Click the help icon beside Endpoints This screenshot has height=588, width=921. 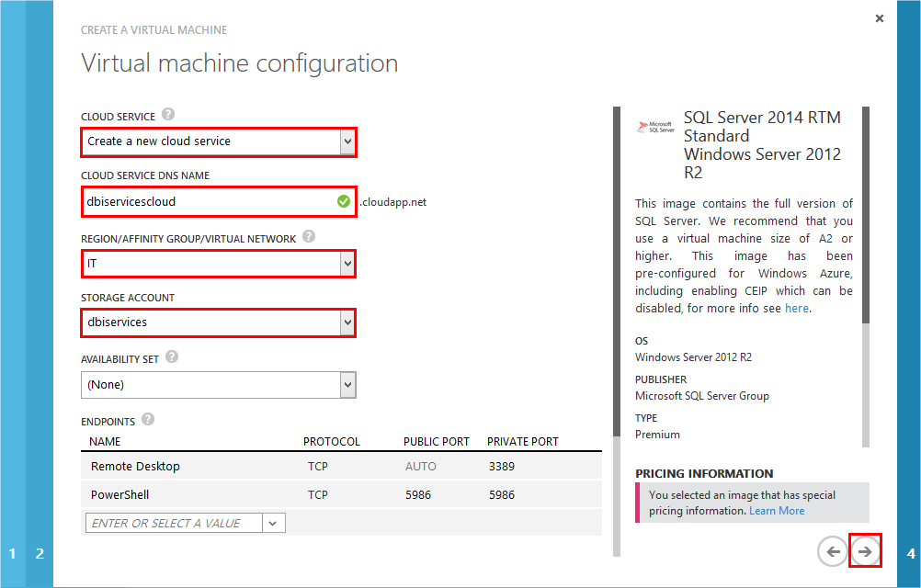(148, 420)
